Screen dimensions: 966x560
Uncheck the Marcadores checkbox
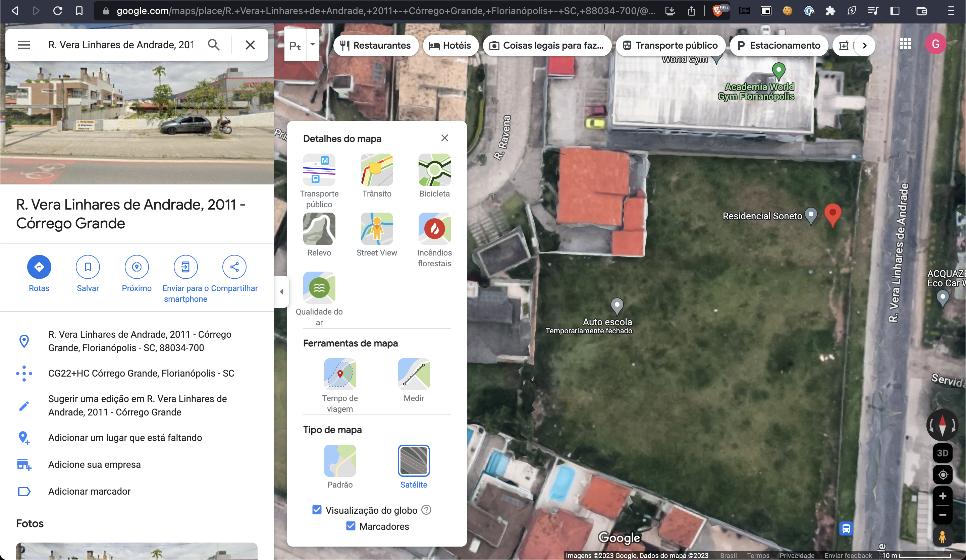pos(351,526)
